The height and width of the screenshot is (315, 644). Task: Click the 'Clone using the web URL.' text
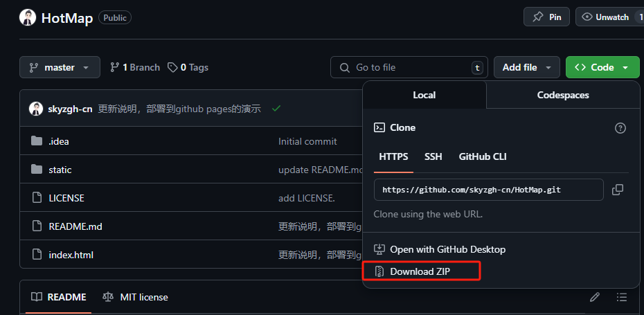click(x=428, y=214)
